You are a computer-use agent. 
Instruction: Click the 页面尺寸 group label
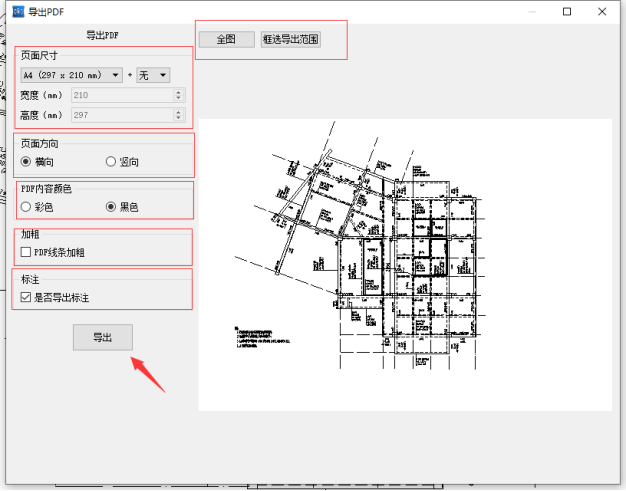point(39,55)
